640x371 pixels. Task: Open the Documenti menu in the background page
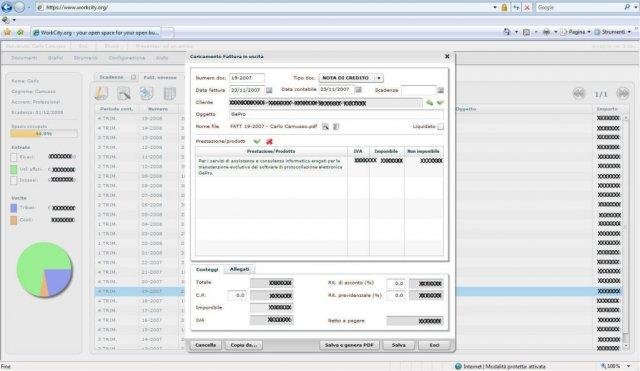coord(24,58)
